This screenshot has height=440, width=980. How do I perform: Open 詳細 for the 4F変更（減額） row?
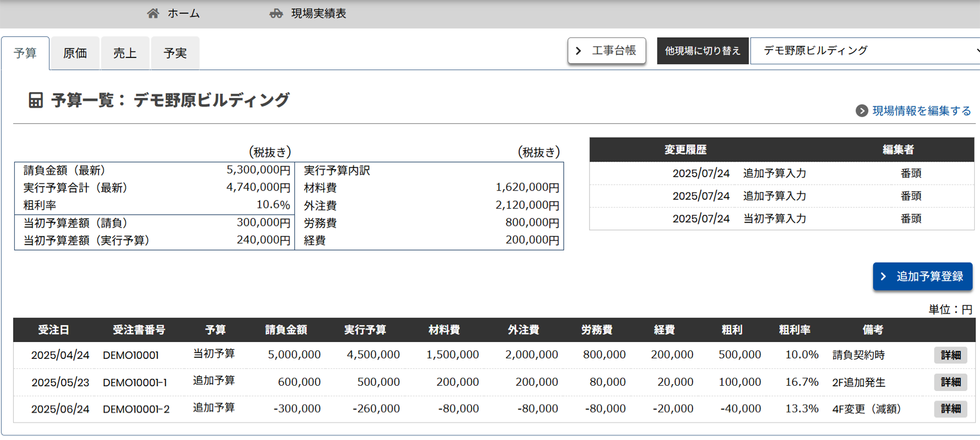pos(950,409)
